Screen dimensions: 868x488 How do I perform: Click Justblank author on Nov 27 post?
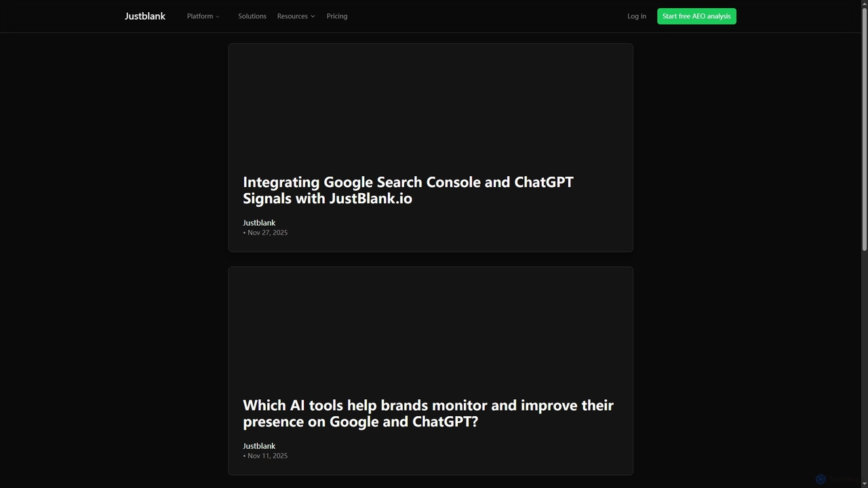coord(259,222)
